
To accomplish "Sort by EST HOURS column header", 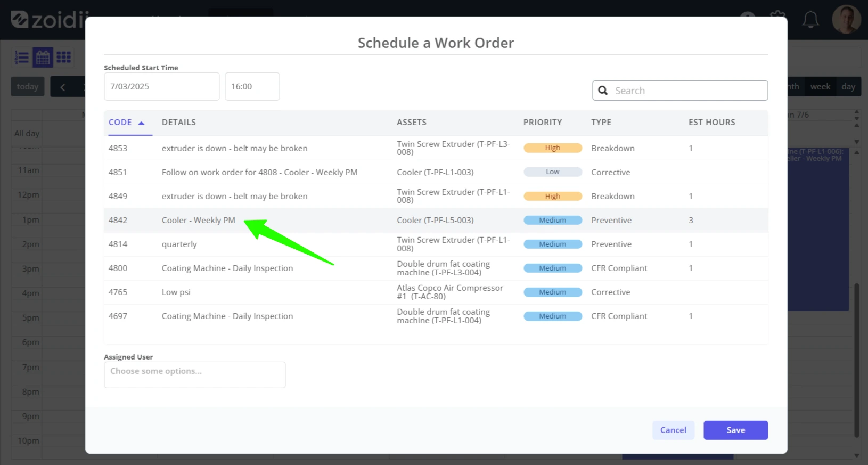I will [712, 122].
